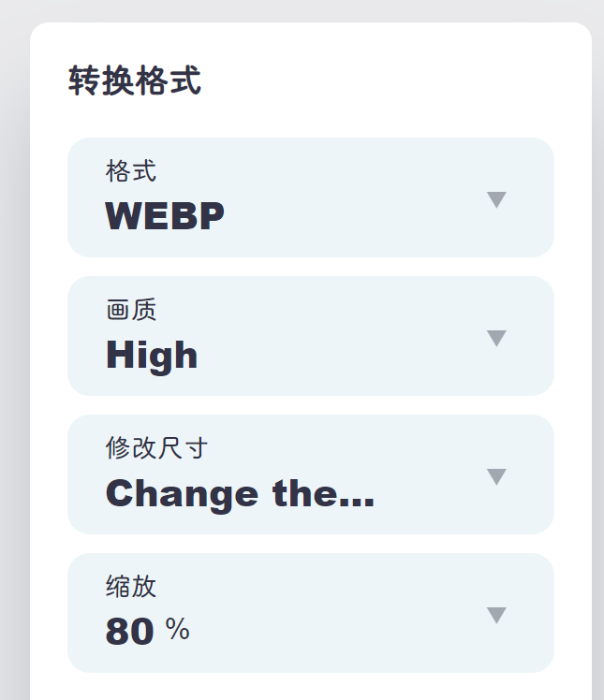
Task: Open the "Change the..." size dropdown
Action: [x=310, y=474]
